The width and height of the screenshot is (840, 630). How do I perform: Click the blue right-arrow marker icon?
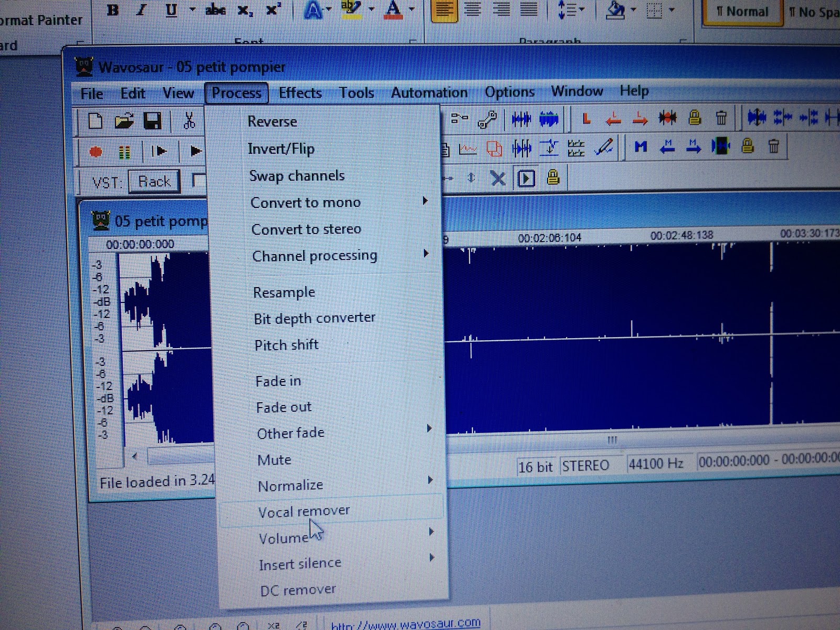[x=693, y=146]
